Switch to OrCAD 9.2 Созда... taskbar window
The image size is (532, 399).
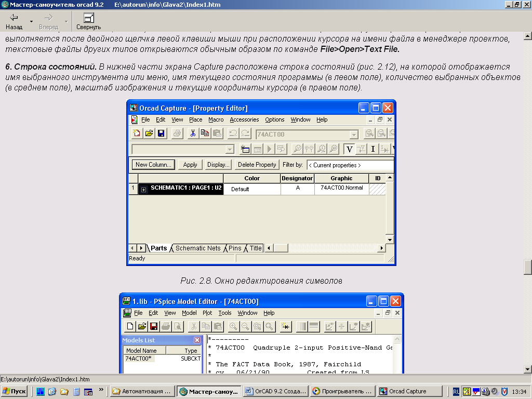[x=276, y=391]
